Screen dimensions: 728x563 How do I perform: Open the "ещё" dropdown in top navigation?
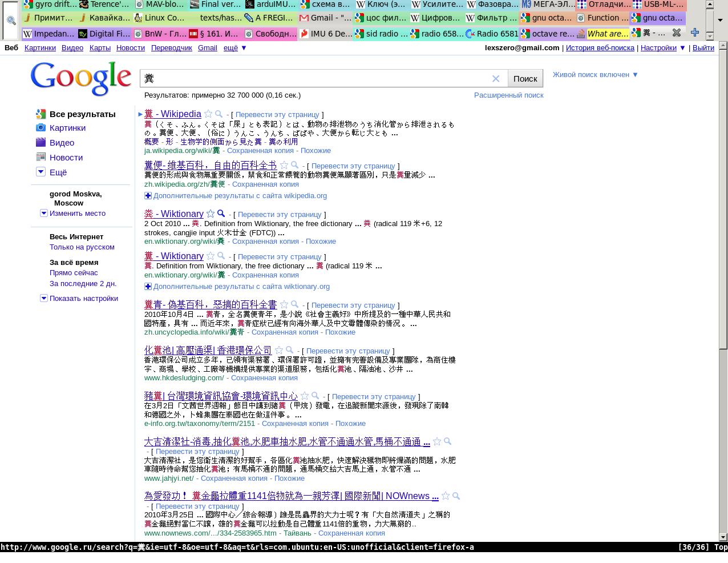tap(234, 48)
